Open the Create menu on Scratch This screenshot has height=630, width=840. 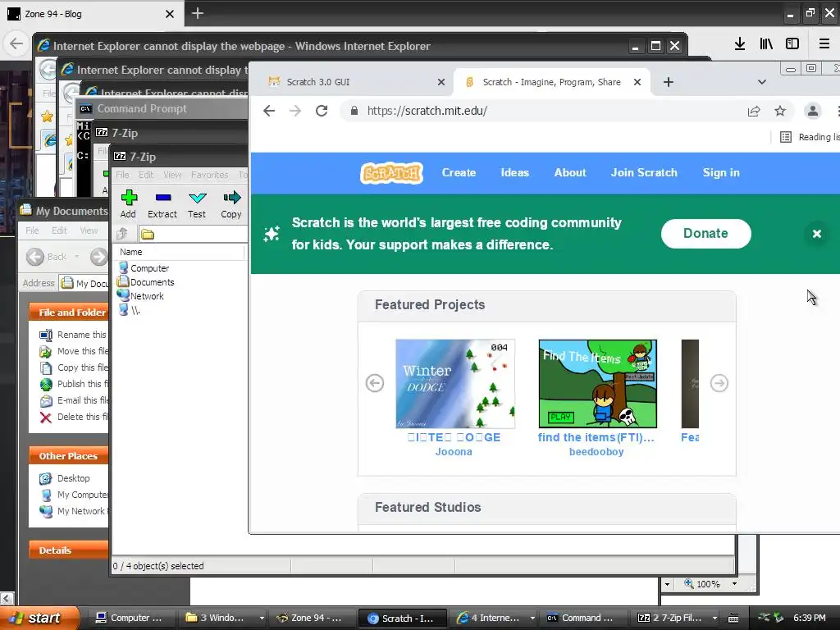(x=459, y=172)
